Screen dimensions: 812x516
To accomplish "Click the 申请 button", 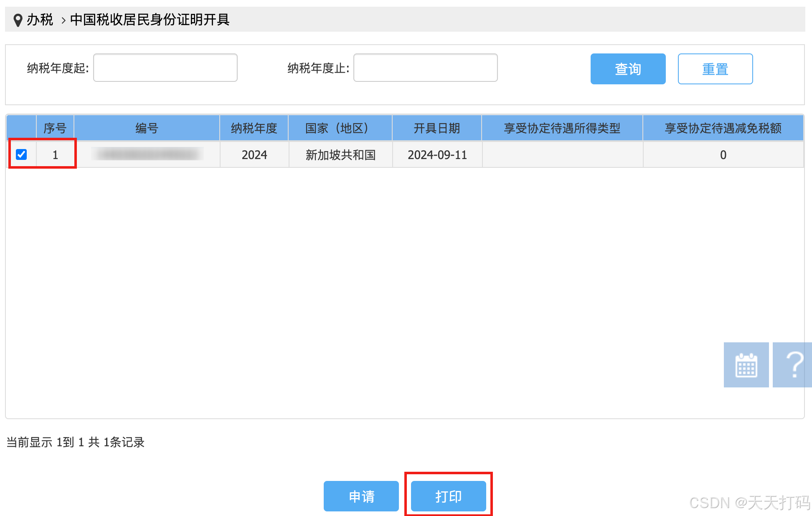I will 361,496.
